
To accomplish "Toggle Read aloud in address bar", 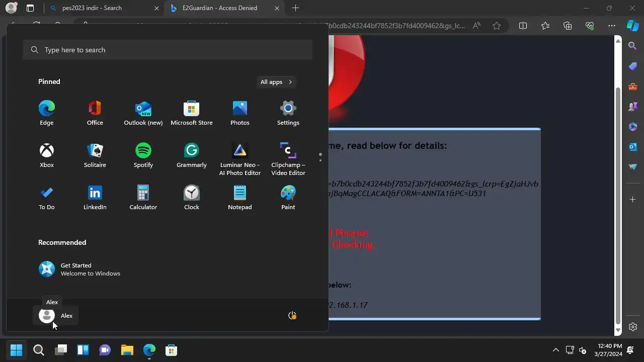I will (x=476, y=26).
